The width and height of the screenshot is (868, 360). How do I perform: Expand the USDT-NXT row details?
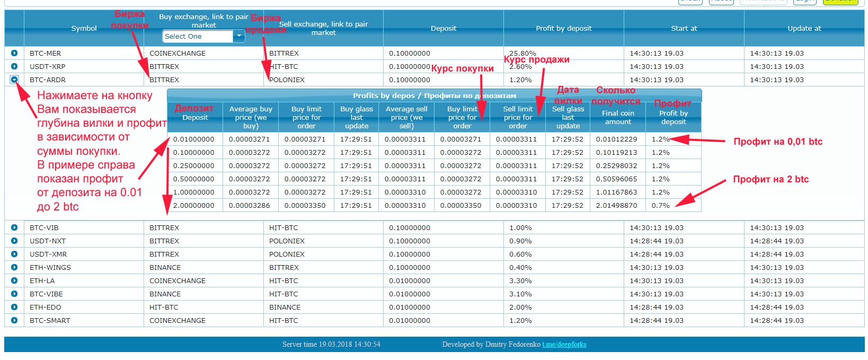point(14,241)
